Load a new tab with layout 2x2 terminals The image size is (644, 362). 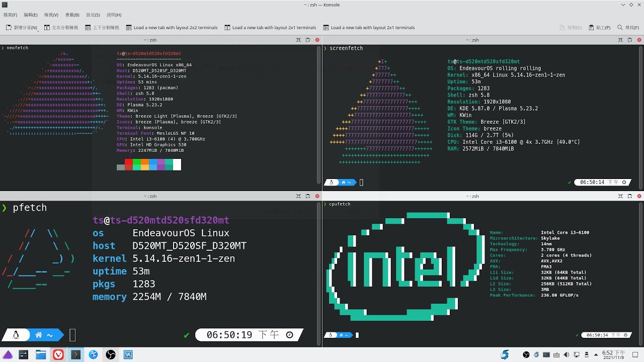[172, 28]
